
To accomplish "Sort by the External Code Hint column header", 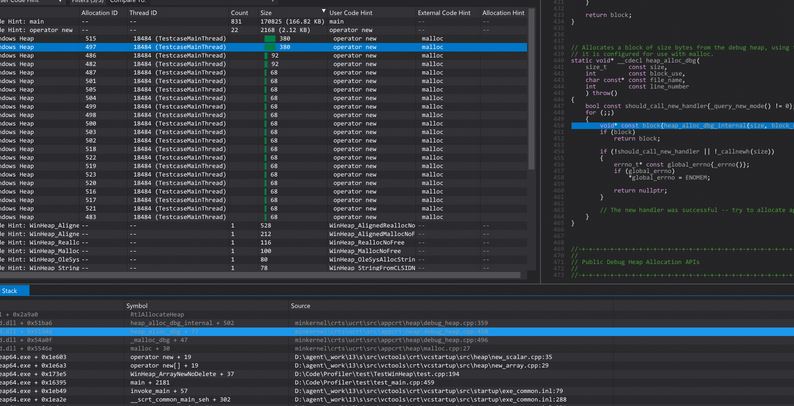I will pos(444,13).
